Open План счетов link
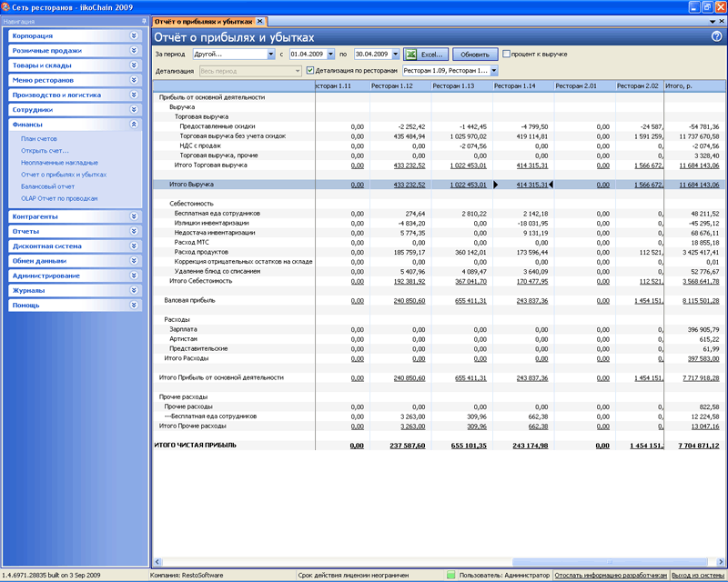Viewport: 728px width, 582px height. pyautogui.click(x=39, y=139)
